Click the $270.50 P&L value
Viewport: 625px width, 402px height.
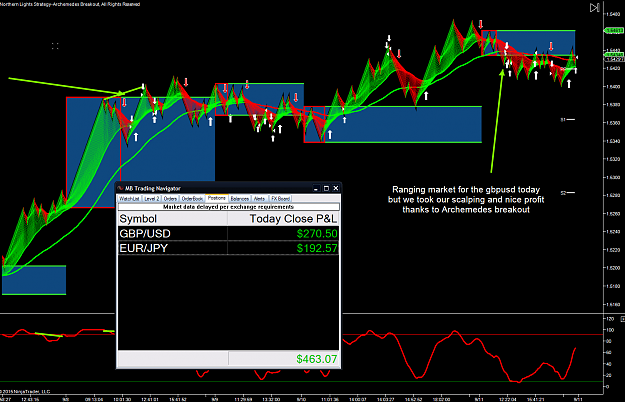coord(317,234)
